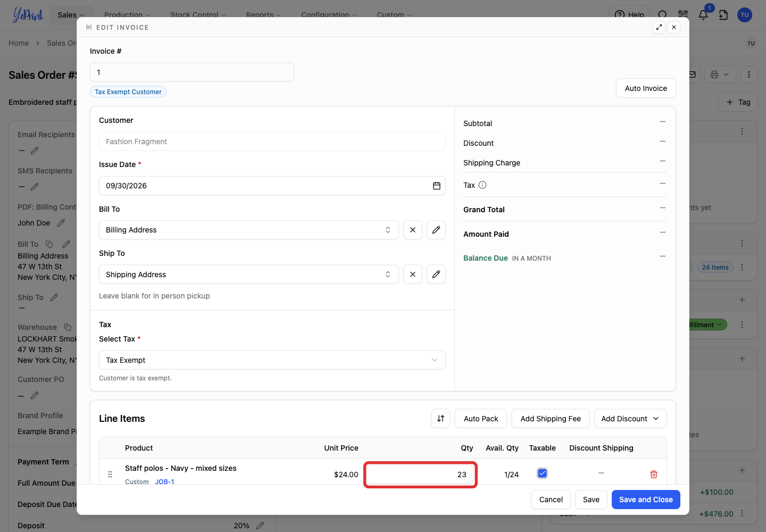Toggle Taxable checkbox for Staff polos
Image resolution: width=766 pixels, height=532 pixels.
(542, 473)
